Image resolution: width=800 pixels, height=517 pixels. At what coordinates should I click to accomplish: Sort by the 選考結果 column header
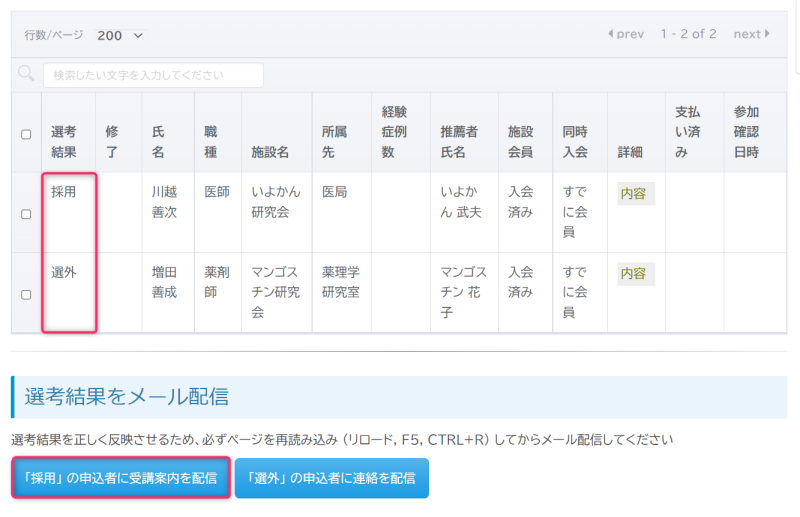(64, 142)
